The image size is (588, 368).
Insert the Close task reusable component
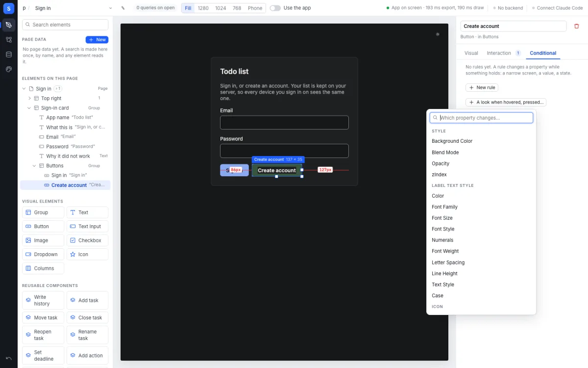pos(87,317)
